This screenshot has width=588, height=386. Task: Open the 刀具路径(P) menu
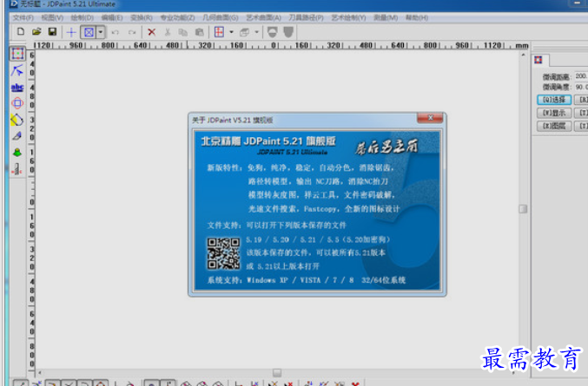tap(306, 17)
